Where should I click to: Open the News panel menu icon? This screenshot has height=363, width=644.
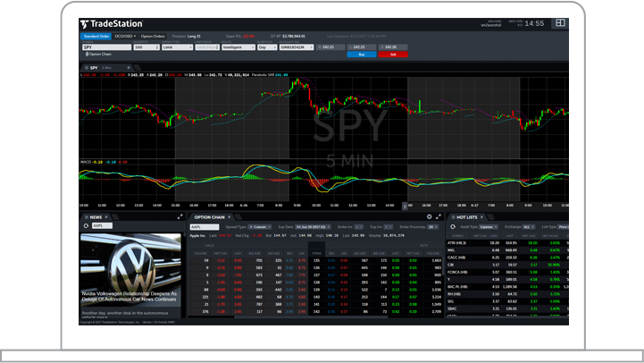87,217
